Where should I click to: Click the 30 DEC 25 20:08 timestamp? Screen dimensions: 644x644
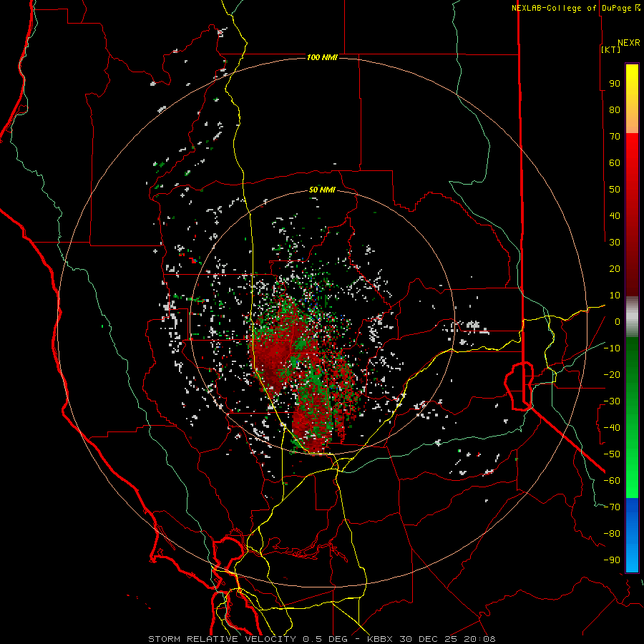click(447, 639)
